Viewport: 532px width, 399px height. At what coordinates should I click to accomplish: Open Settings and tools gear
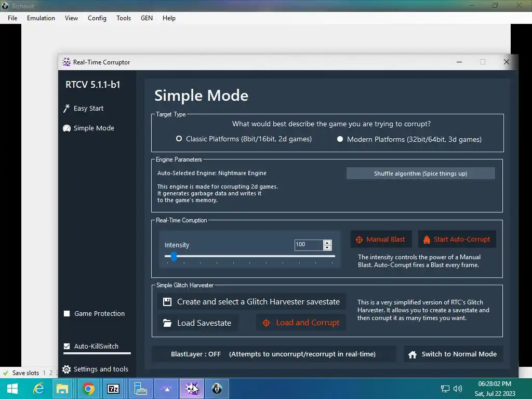96,369
